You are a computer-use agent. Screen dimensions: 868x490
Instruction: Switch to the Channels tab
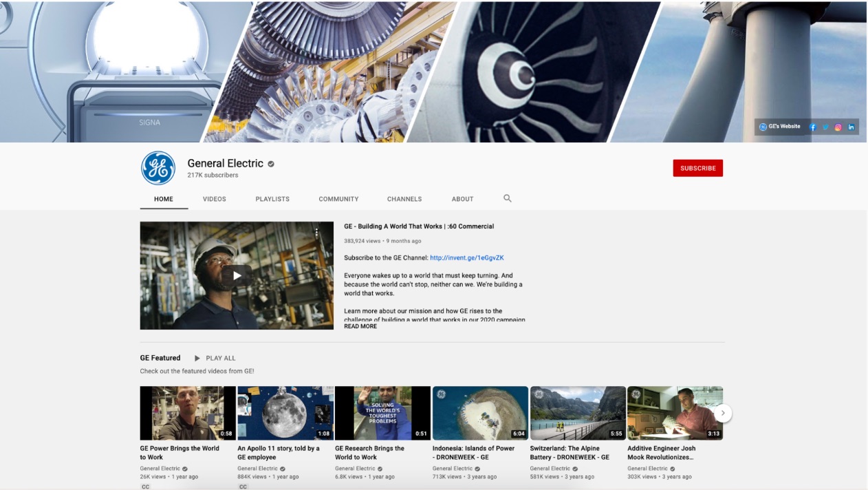click(404, 199)
